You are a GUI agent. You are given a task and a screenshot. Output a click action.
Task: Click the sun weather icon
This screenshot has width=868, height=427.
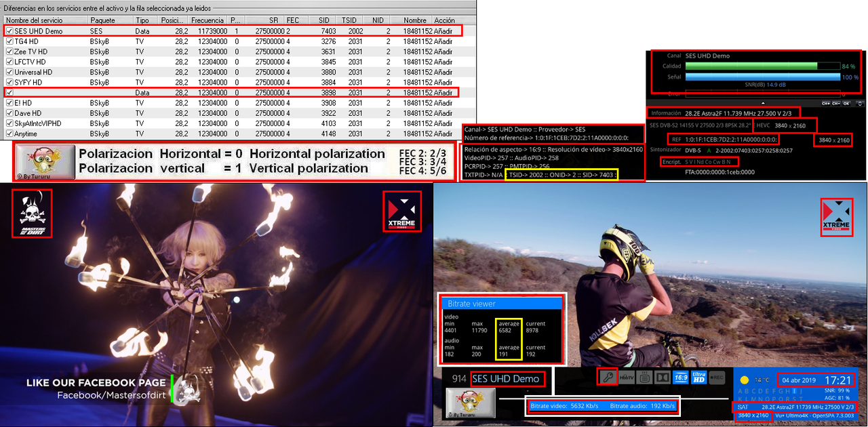pos(744,380)
